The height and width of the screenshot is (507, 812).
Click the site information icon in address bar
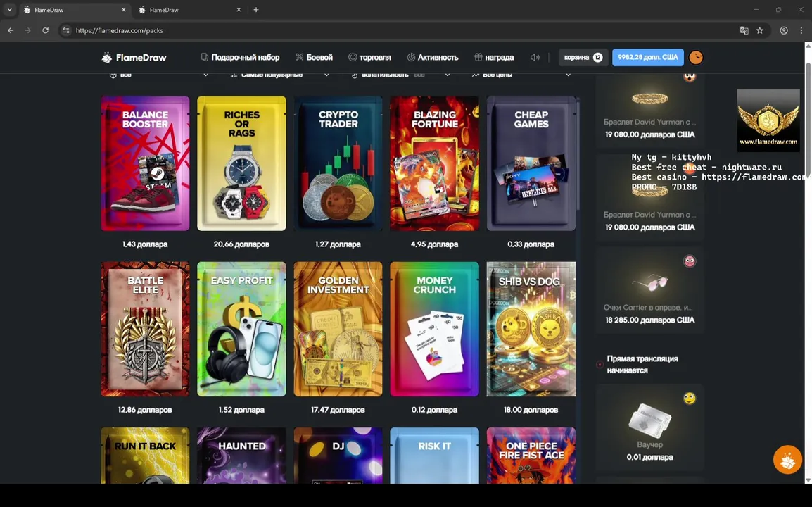[x=65, y=30]
